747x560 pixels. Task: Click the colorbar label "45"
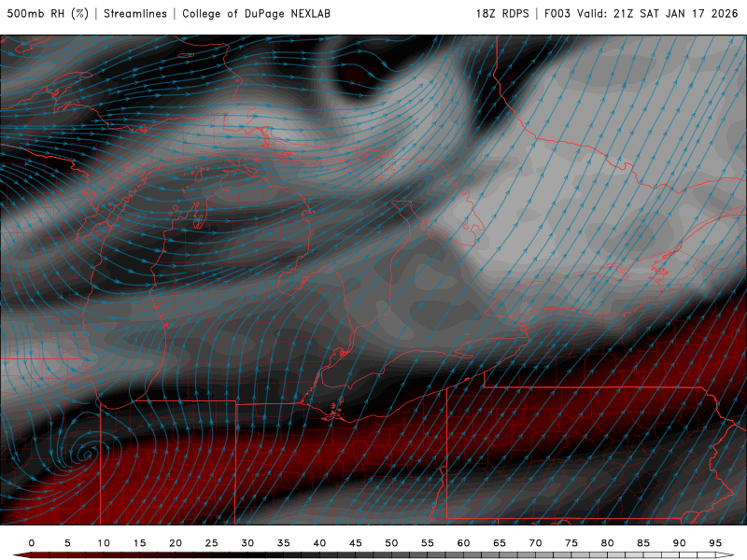point(356,543)
